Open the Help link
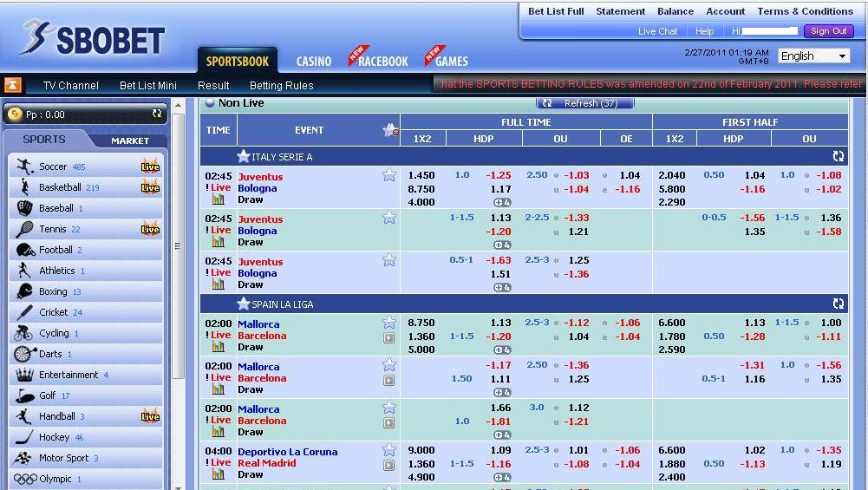Viewport: 868px width, 490px height. point(704,31)
